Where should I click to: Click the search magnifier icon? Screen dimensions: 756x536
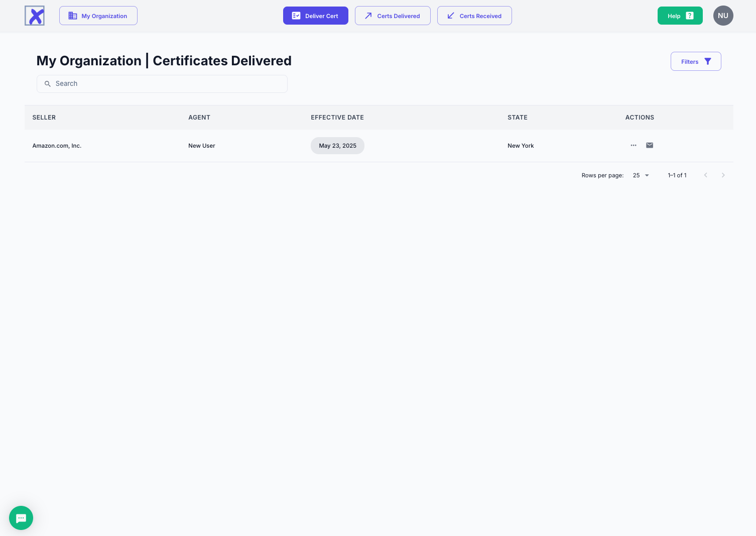click(x=48, y=84)
